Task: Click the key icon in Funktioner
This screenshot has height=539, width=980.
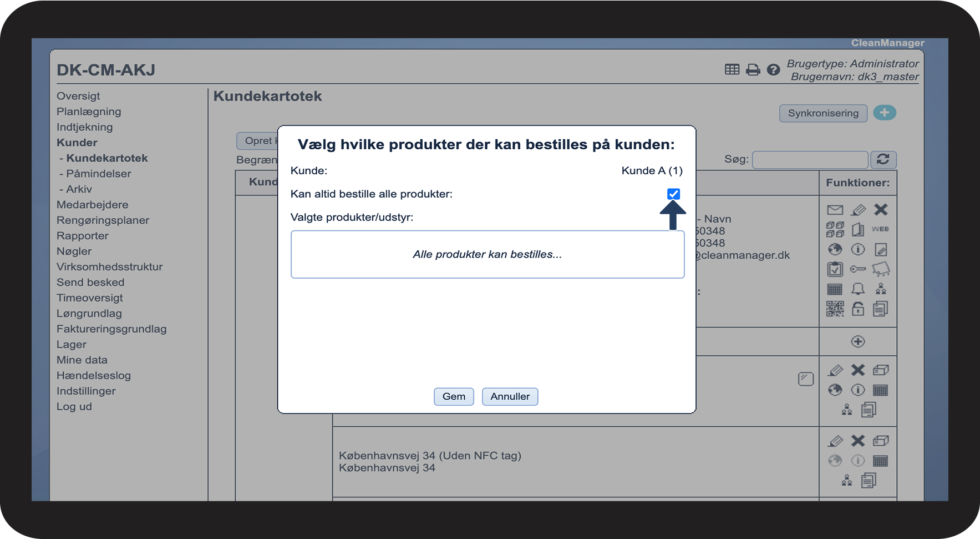Action: click(x=858, y=269)
